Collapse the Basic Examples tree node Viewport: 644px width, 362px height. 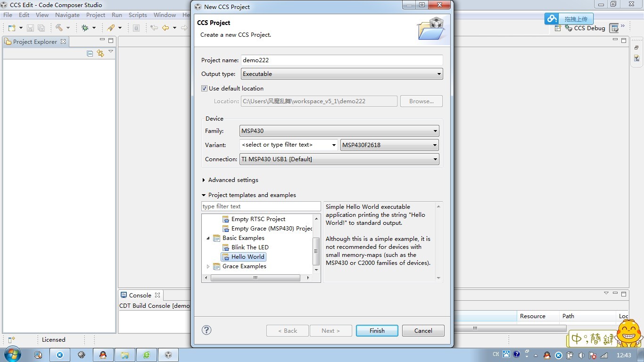coord(208,238)
